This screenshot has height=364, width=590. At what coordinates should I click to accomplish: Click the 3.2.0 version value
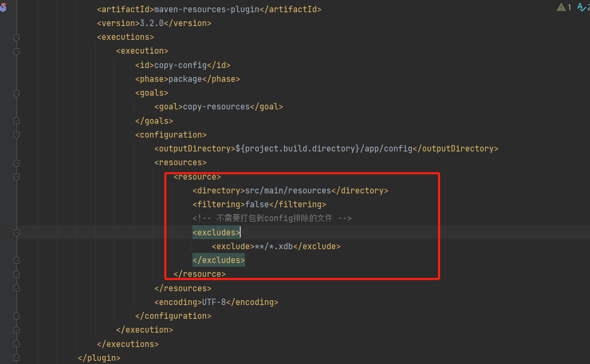(151, 23)
